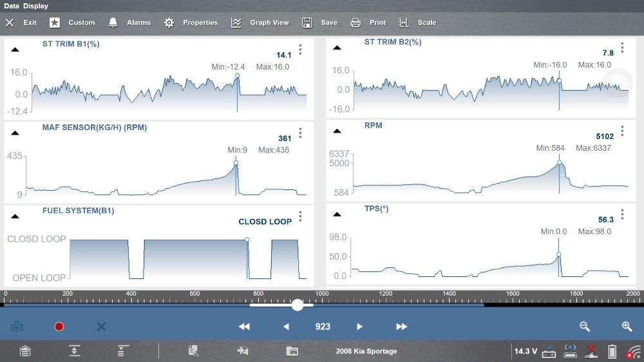The image size is (644, 362).
Task: Click Save in the toolbar
Action: 319,23
